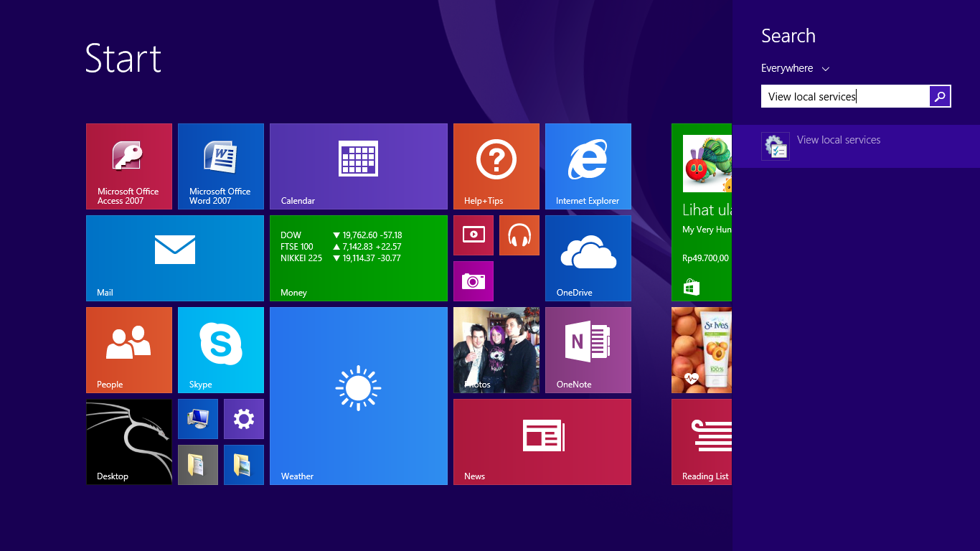
Task: Start Microsoft Office Word 2007
Action: [x=220, y=166]
